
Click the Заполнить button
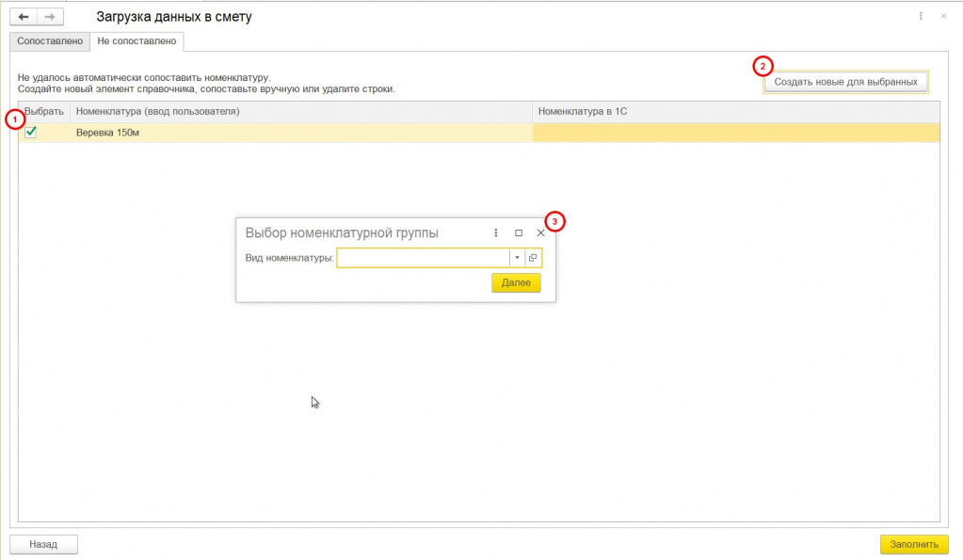tap(914, 544)
